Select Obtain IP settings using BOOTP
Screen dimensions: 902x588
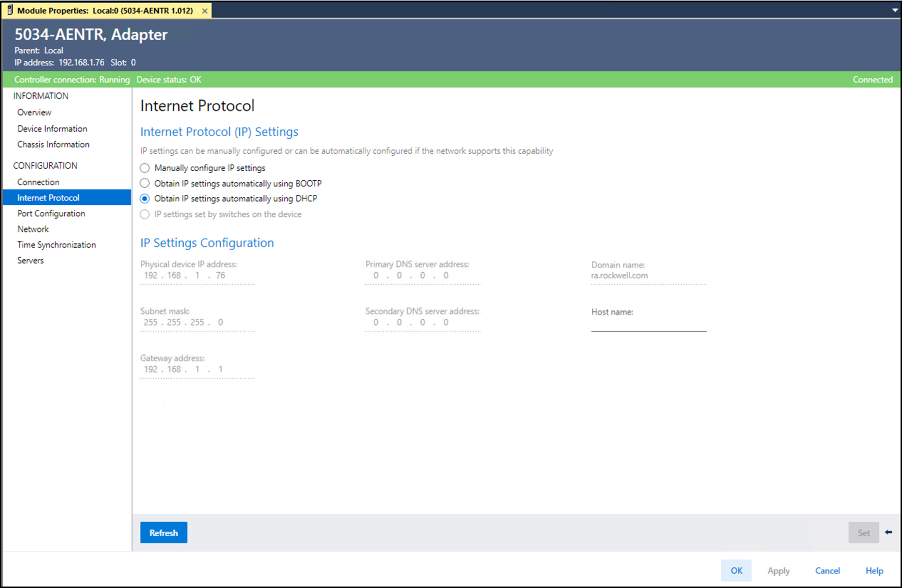tap(145, 183)
